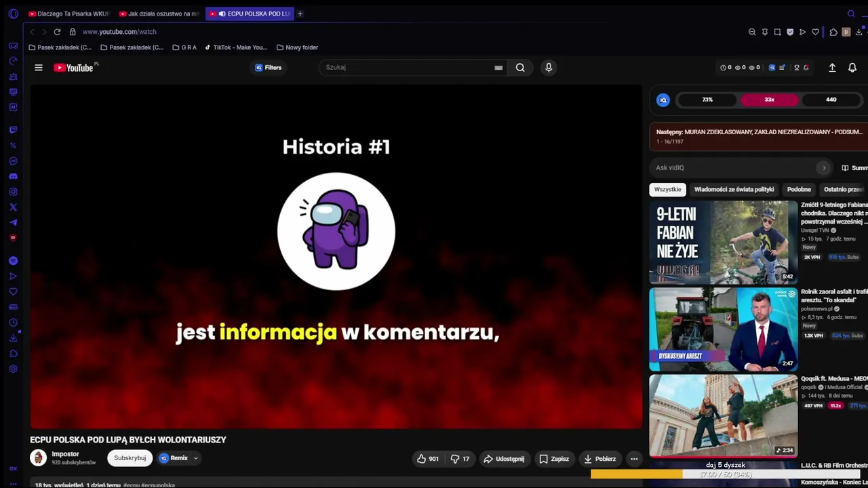Screen dimensions: 868x488
Task: Open sidebar settings gear icon
Action: pyautogui.click(x=13, y=369)
